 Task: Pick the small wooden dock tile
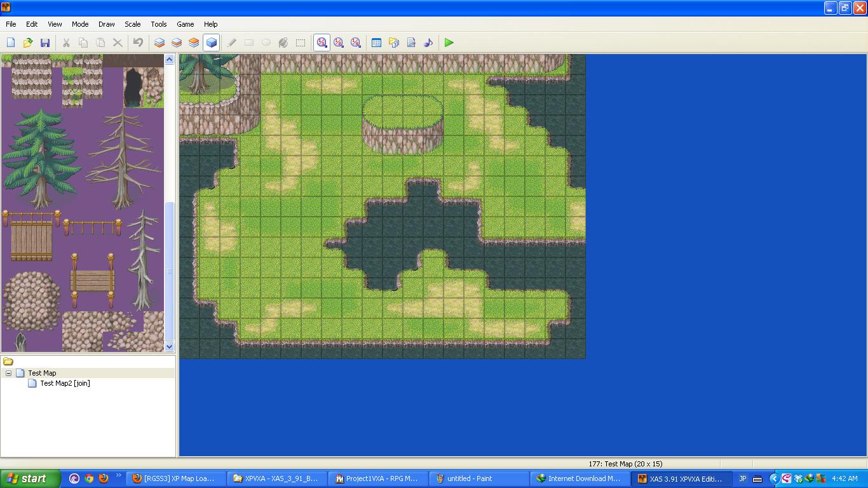(x=93, y=280)
